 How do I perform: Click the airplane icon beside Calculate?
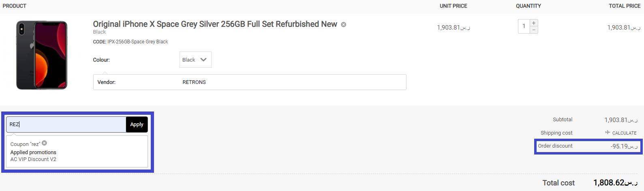[x=607, y=133]
